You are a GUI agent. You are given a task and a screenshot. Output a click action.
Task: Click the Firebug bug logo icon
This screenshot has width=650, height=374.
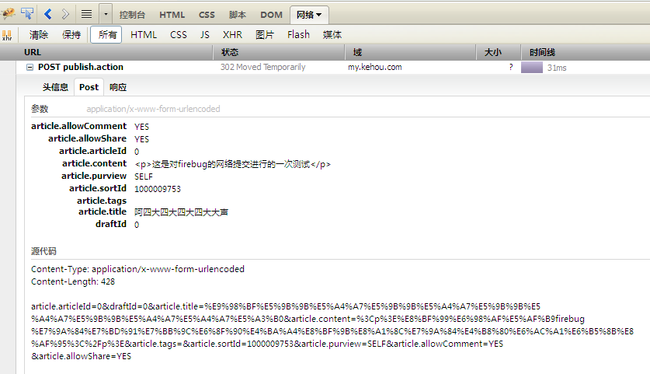coord(7,14)
